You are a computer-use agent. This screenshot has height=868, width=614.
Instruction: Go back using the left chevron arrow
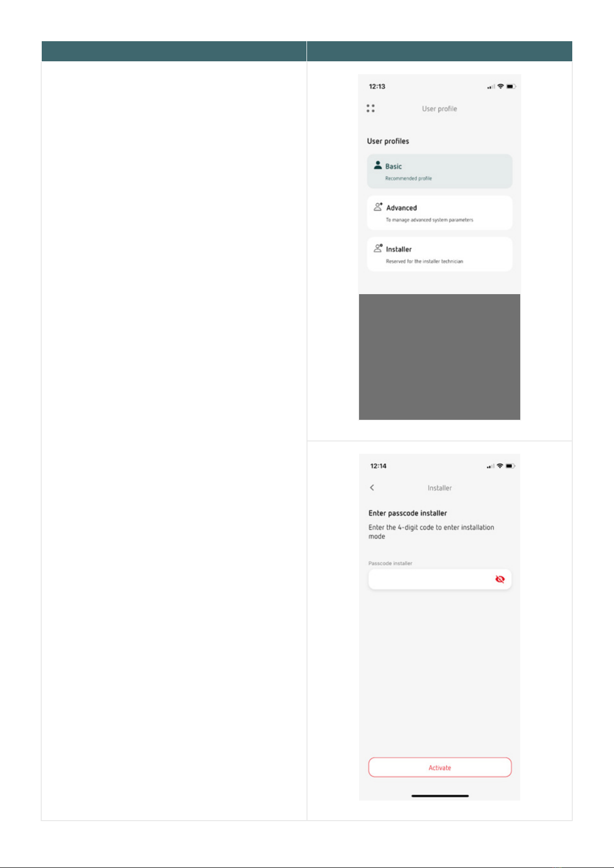pyautogui.click(x=372, y=487)
